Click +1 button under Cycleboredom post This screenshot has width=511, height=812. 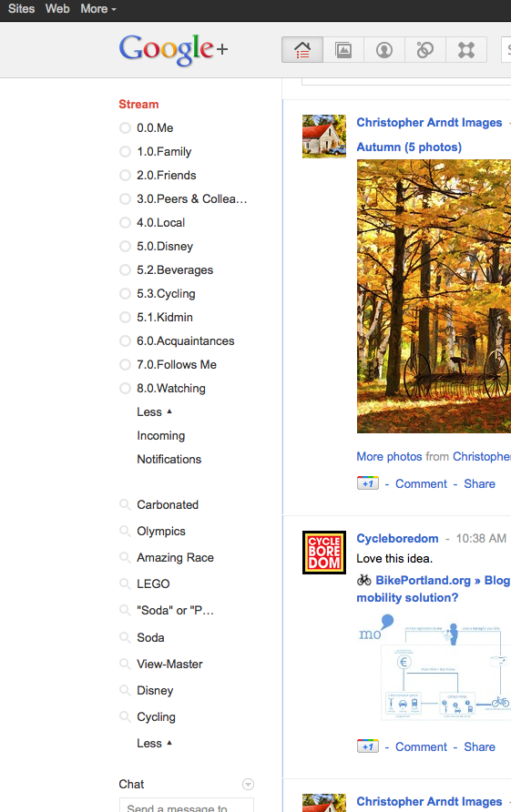point(368,746)
